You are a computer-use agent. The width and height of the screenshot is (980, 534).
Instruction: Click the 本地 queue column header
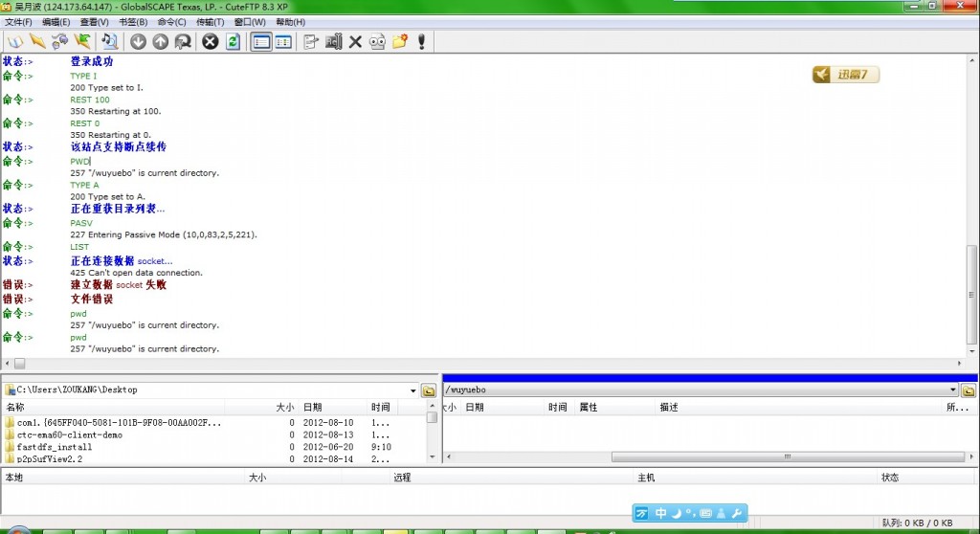tap(13, 478)
